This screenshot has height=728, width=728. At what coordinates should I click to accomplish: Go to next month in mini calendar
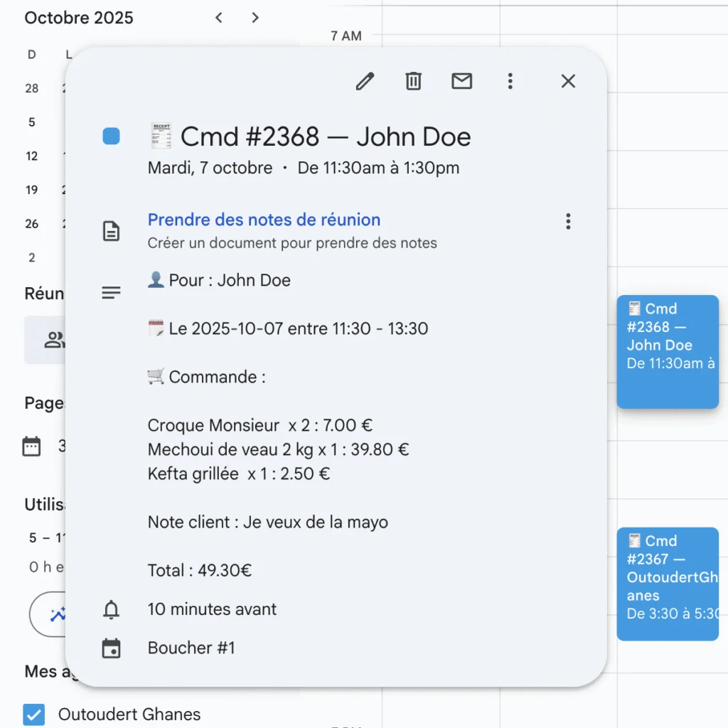pyautogui.click(x=255, y=18)
